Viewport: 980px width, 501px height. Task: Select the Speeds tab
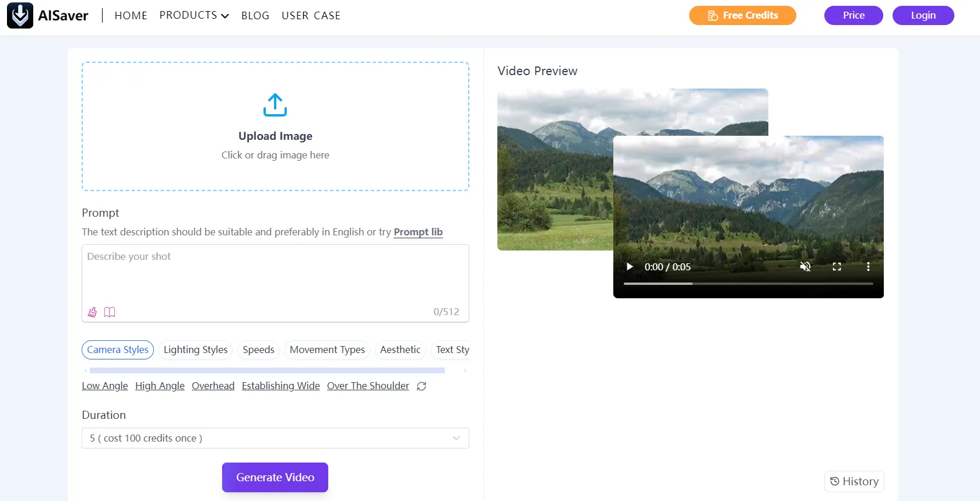click(x=258, y=350)
